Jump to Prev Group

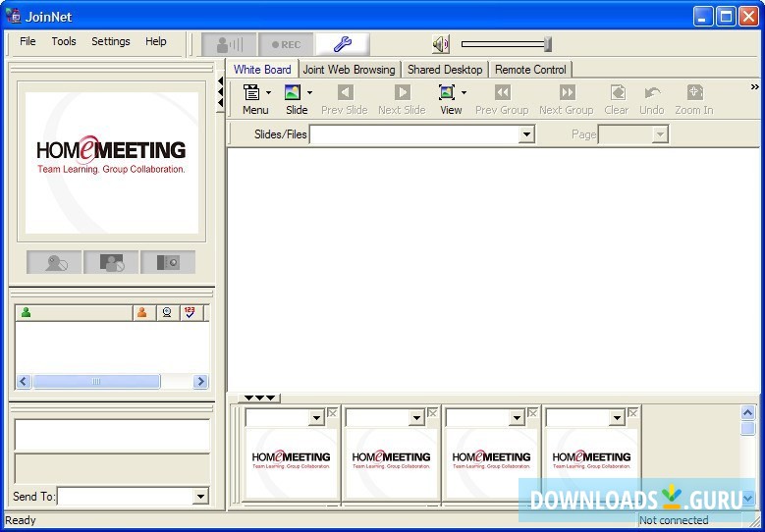pos(502,100)
